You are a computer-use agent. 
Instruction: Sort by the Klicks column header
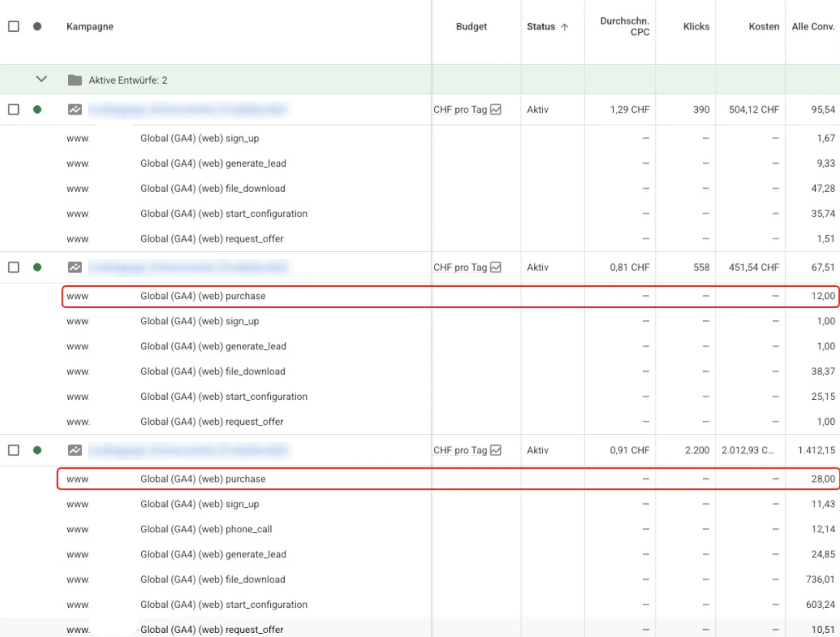coord(696,26)
